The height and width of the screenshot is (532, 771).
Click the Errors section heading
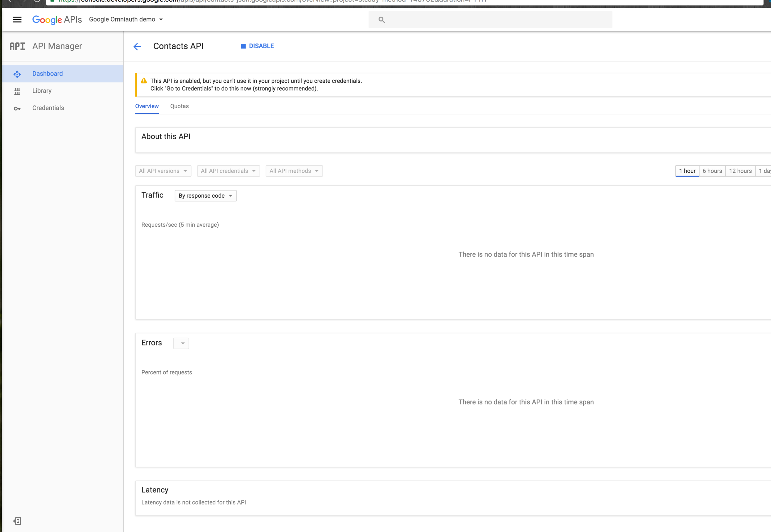152,343
